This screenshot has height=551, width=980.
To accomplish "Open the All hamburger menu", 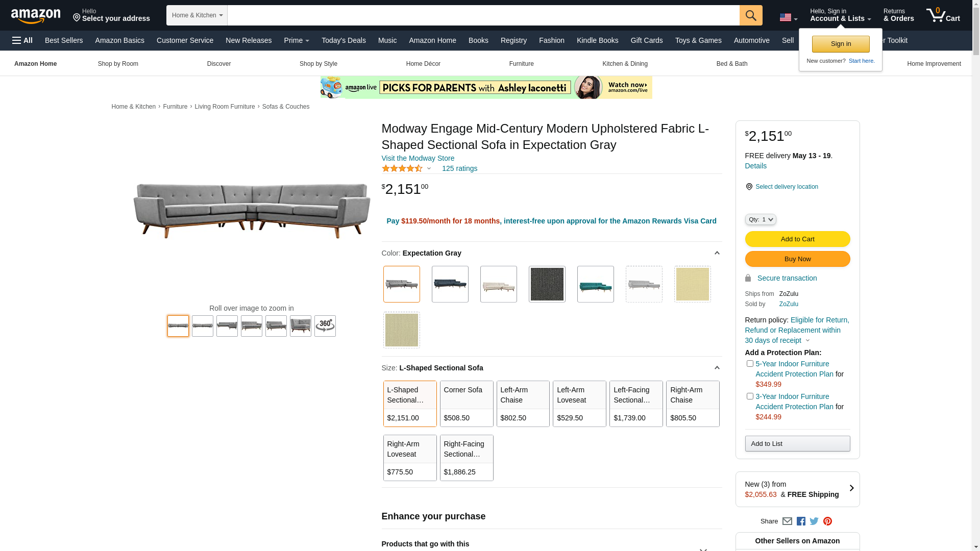I will coord(22,40).
